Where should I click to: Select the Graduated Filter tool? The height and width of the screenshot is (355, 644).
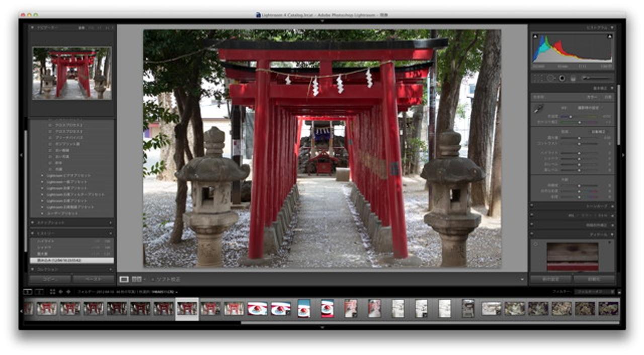click(x=573, y=78)
